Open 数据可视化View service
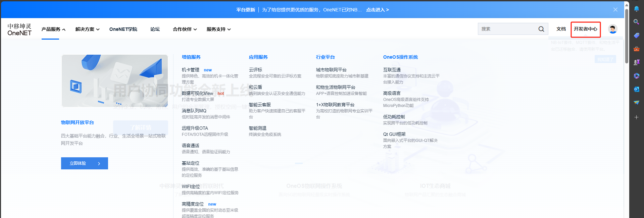The image size is (644, 218). [x=197, y=93]
